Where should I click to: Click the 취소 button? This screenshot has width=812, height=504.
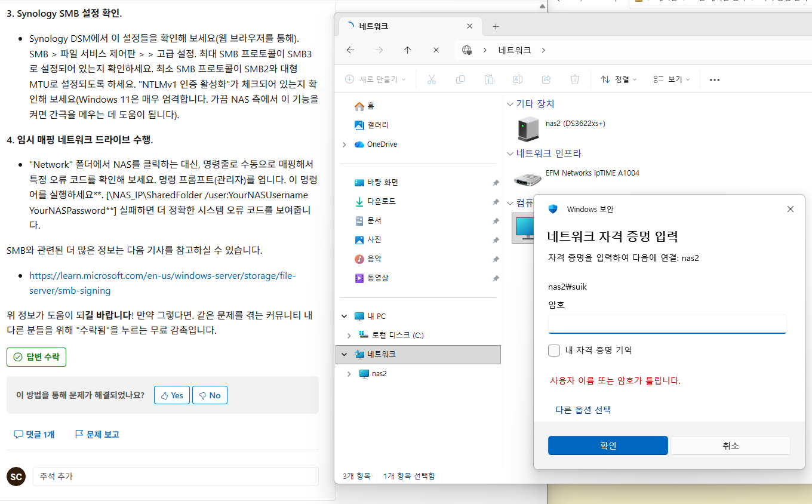pos(730,445)
